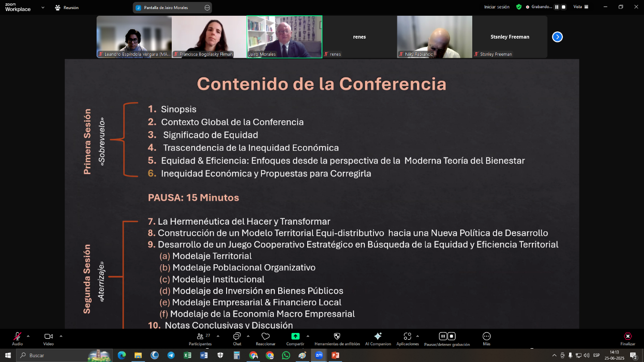End the meeting with Finalizar

tap(627, 338)
